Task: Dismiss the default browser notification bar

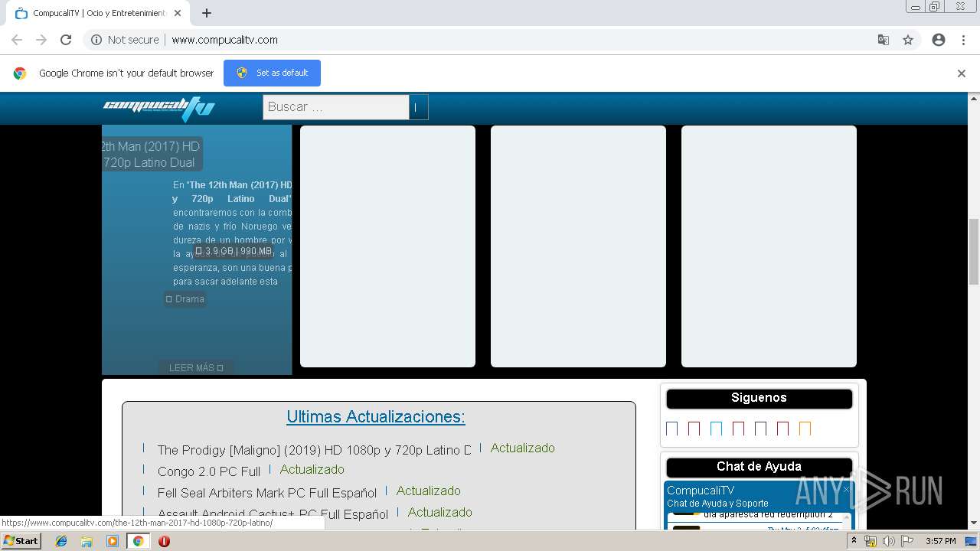Action: tap(962, 73)
